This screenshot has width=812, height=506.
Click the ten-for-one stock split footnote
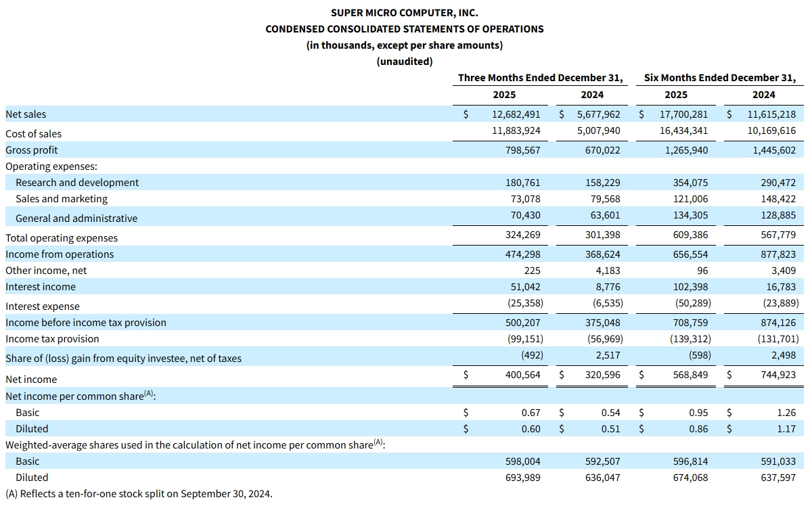click(139, 494)
